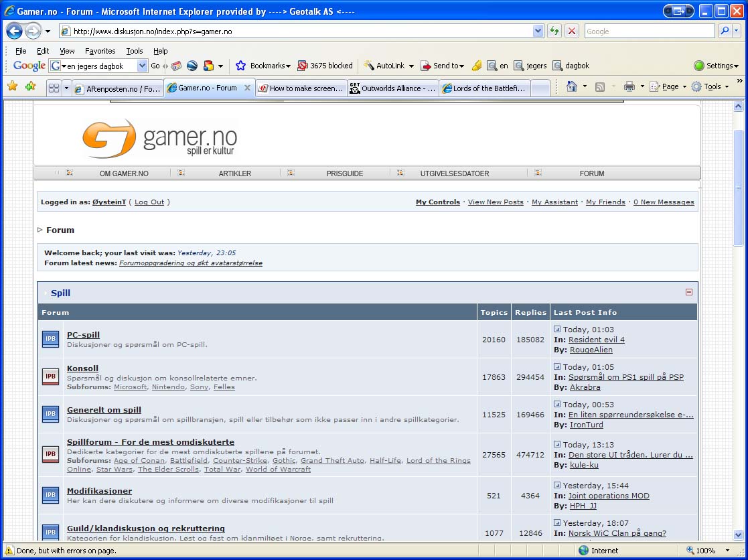Open the Counter-Strike subforum link
Viewport: 748px width, 560px height.
[x=240, y=460]
